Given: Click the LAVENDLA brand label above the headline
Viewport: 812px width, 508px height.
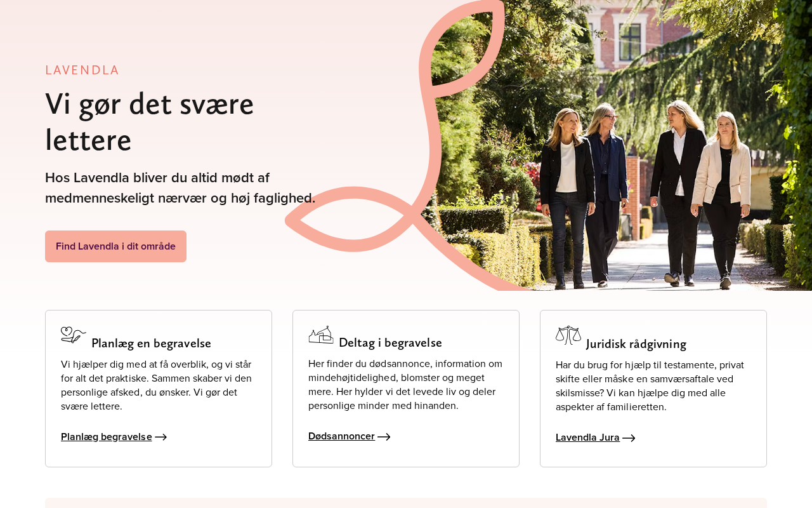Looking at the screenshot, I should click(82, 70).
